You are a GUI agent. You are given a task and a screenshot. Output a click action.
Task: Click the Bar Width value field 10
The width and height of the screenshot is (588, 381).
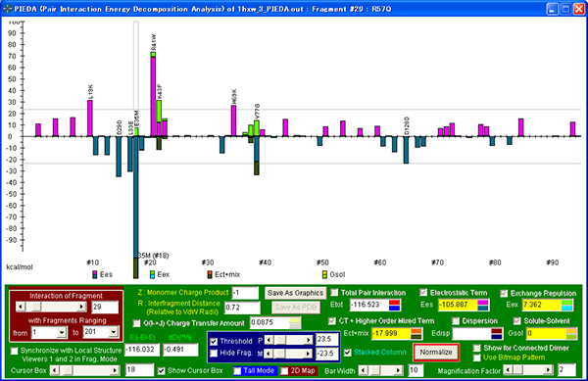[416, 371]
